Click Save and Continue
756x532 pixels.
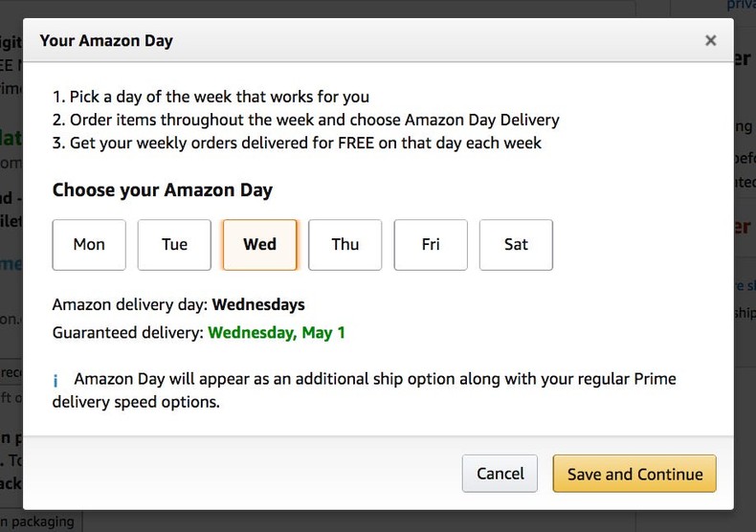click(634, 474)
